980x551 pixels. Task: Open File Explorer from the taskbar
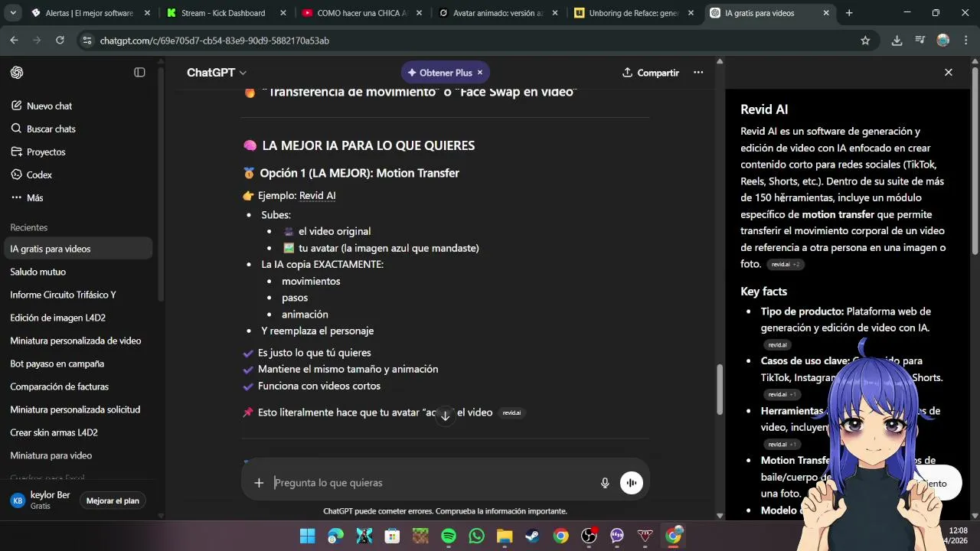[505, 536]
